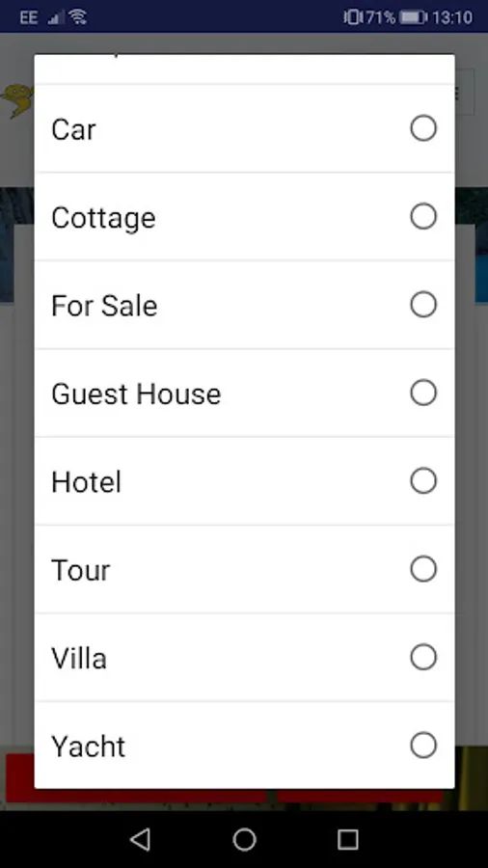This screenshot has height=868, width=488.
Task: Choose the Cottage radio circle
Action: (423, 216)
